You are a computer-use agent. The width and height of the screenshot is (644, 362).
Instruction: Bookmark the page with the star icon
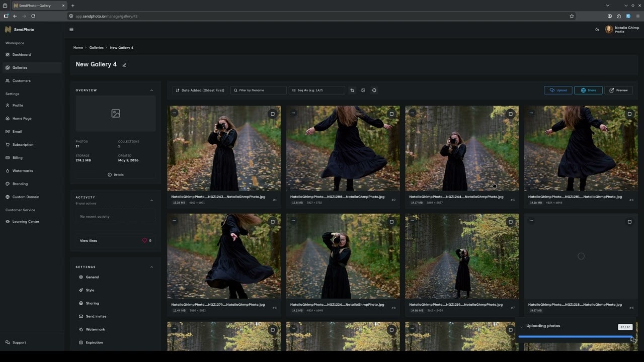pyautogui.click(x=572, y=16)
